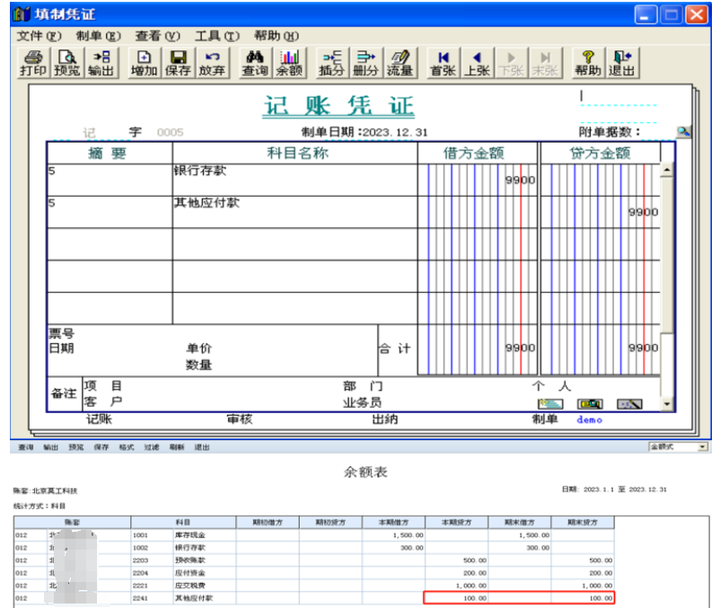
Task: Click the 附单据数 input field
Action: point(658,132)
